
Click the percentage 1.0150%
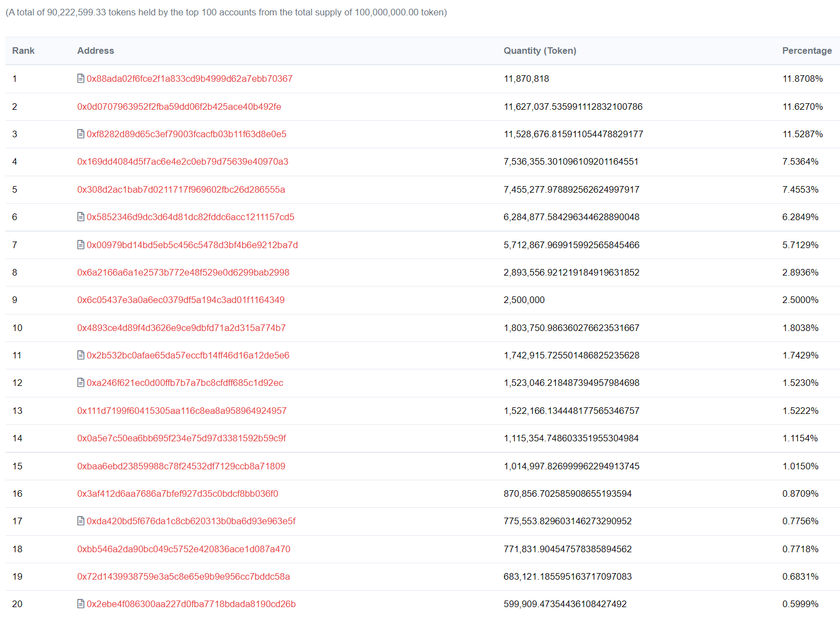[x=800, y=466]
